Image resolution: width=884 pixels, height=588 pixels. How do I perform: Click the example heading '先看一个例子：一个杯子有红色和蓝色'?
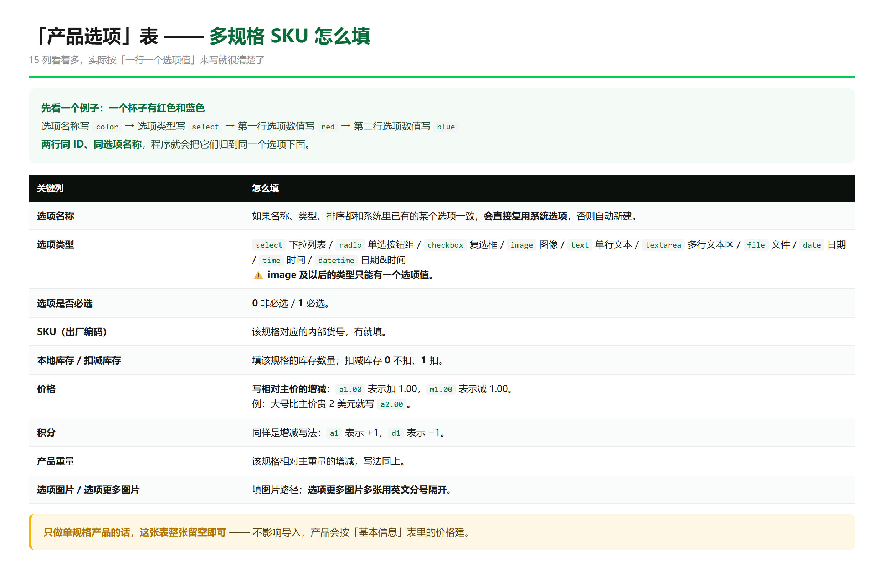click(x=123, y=108)
